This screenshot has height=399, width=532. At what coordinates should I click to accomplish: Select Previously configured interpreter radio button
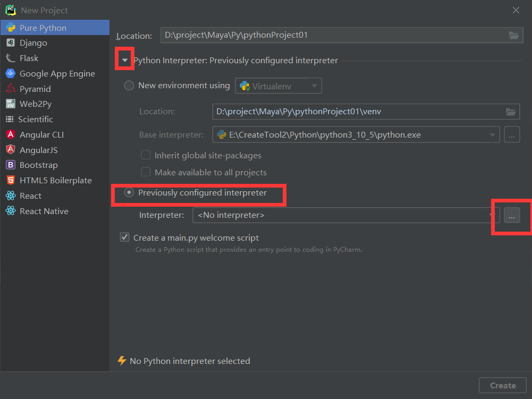pos(129,193)
